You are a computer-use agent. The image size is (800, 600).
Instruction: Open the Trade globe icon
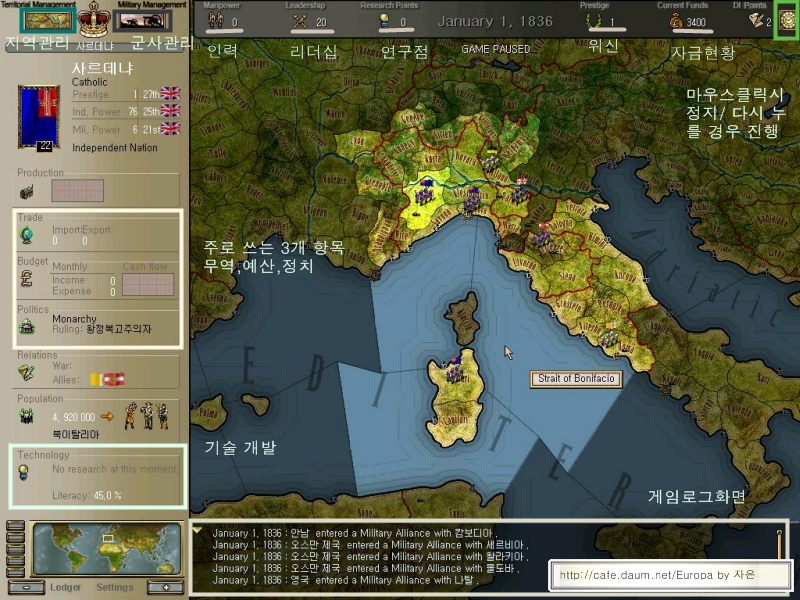[27, 235]
